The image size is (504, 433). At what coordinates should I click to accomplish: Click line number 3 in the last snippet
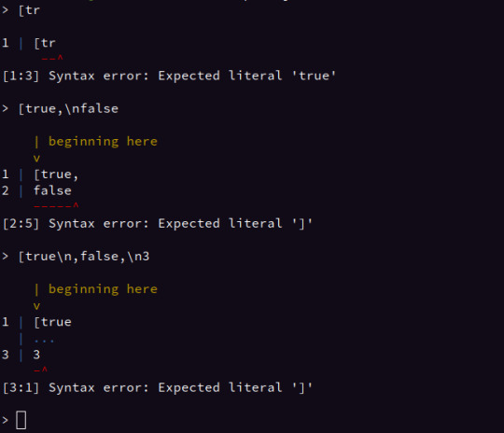(6, 355)
